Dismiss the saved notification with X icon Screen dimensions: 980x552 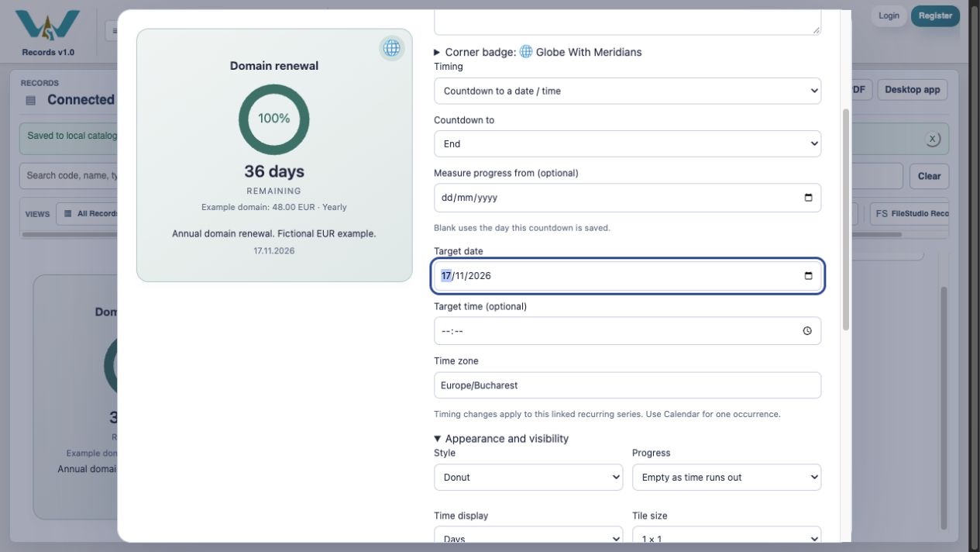(x=933, y=139)
